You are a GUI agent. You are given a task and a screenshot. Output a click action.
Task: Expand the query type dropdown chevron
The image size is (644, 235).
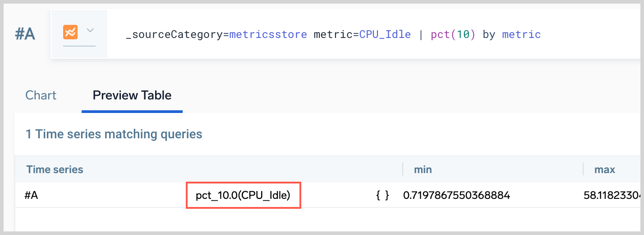point(90,31)
